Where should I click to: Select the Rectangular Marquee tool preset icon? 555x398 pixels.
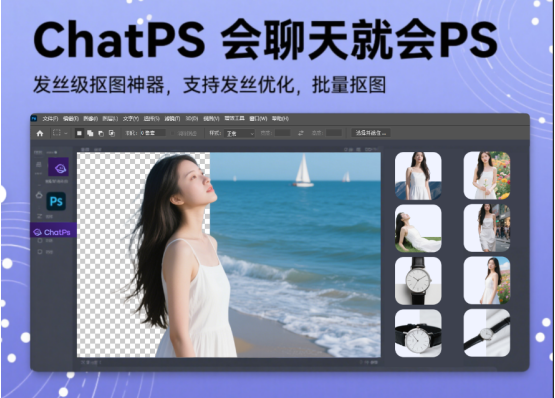point(57,133)
